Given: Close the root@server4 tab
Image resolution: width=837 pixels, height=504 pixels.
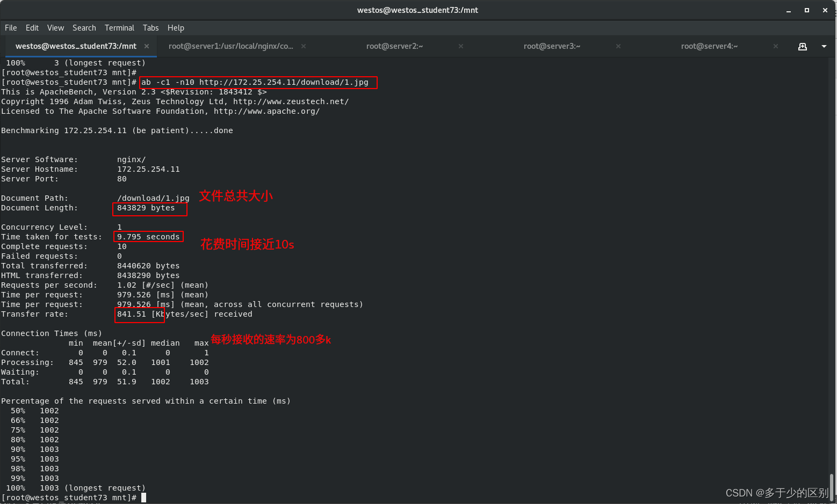Looking at the screenshot, I should click(x=776, y=46).
